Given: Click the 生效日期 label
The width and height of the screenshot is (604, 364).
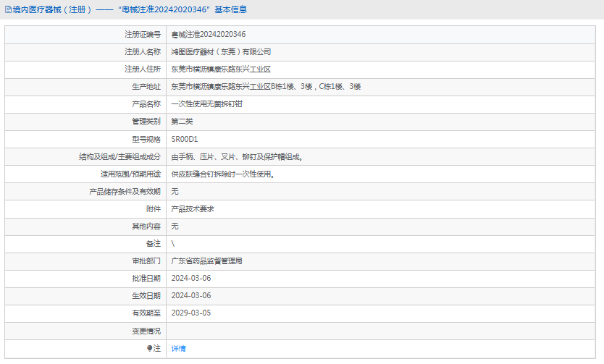Looking at the screenshot, I should point(146,295).
